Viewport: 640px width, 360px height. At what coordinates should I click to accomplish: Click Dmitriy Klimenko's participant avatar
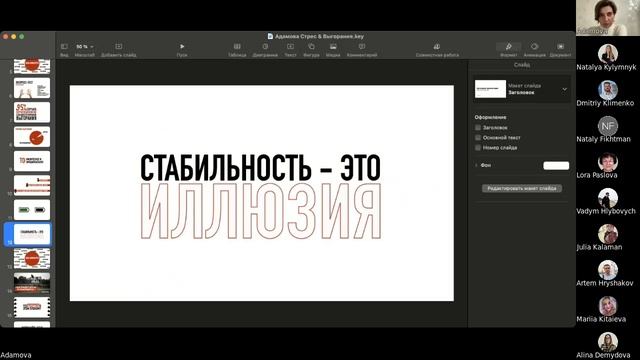608,90
